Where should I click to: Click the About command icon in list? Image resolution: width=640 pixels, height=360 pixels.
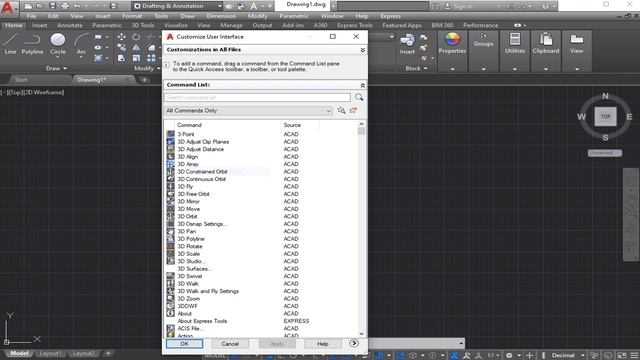(x=171, y=313)
